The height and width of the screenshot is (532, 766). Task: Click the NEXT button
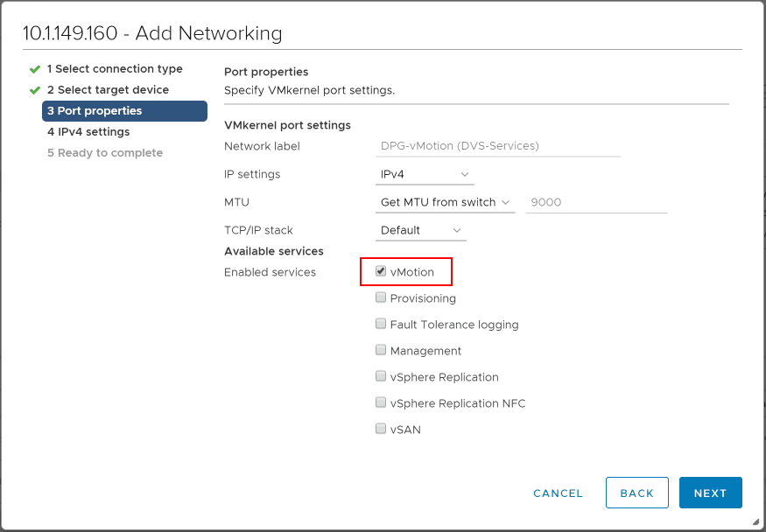[x=710, y=493]
